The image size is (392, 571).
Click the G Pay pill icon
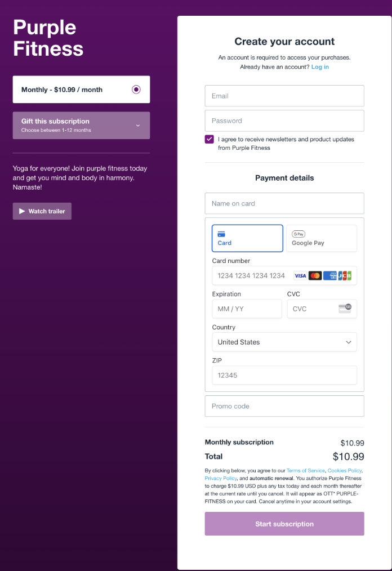point(299,234)
